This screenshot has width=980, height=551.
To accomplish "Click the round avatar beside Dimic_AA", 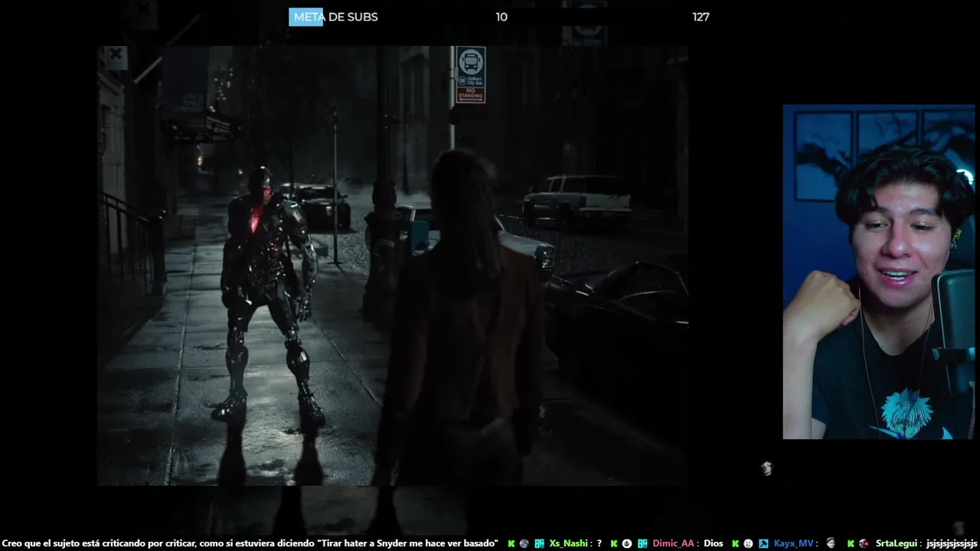I will click(x=627, y=543).
